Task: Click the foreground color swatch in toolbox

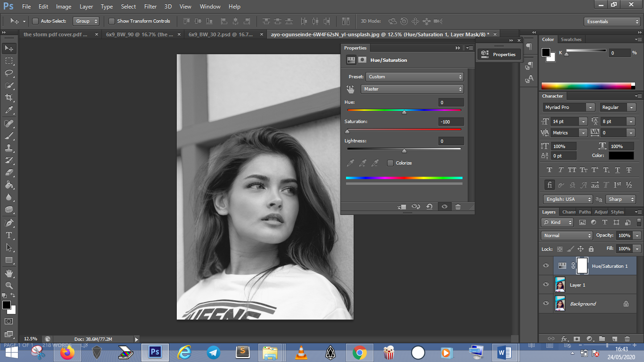Action: 6,305
